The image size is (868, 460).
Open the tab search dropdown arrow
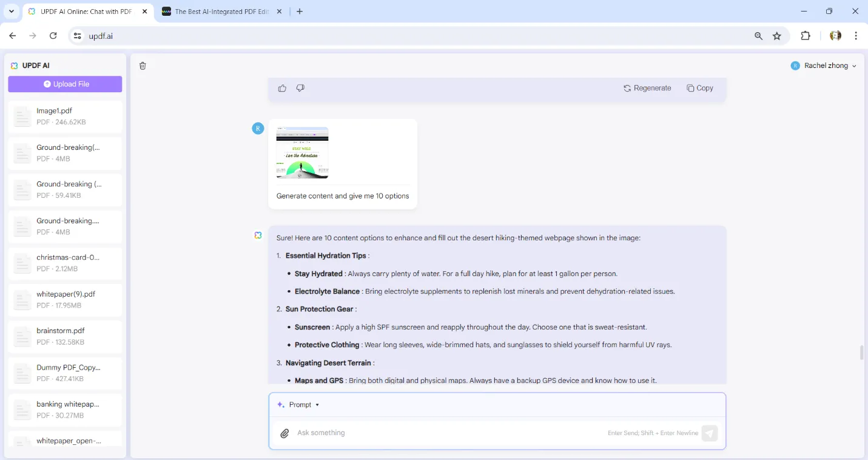(x=11, y=11)
